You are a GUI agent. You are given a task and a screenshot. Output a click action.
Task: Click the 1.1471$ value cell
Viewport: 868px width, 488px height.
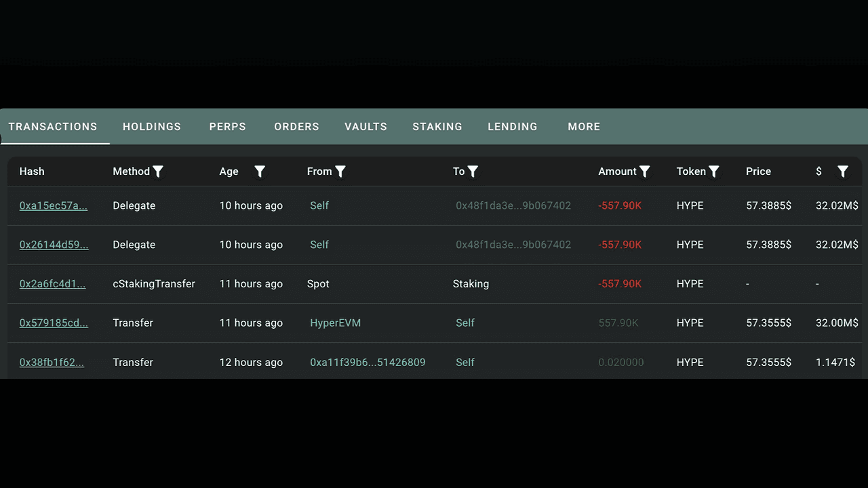[835, 362]
